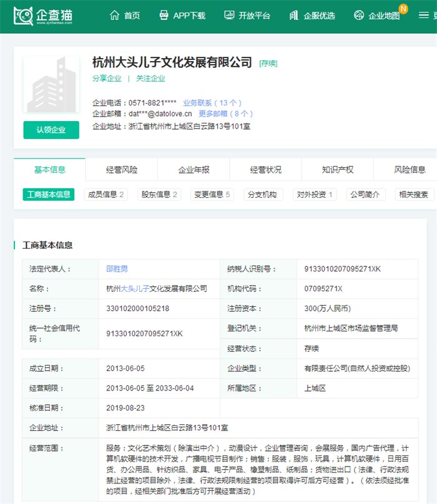The width and height of the screenshot is (437, 504).
Task: Switch to the 知识产权 tab
Action: [337, 170]
